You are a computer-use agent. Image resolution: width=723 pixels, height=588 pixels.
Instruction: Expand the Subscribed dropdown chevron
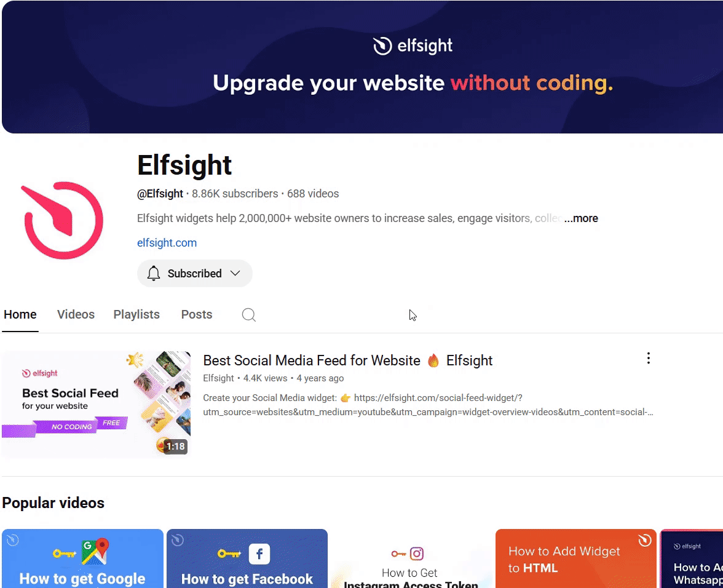[235, 274]
